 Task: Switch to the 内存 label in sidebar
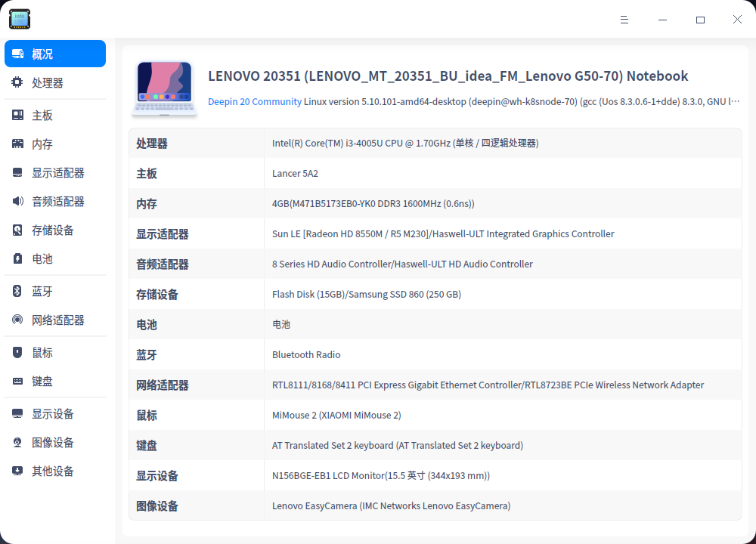tap(42, 144)
